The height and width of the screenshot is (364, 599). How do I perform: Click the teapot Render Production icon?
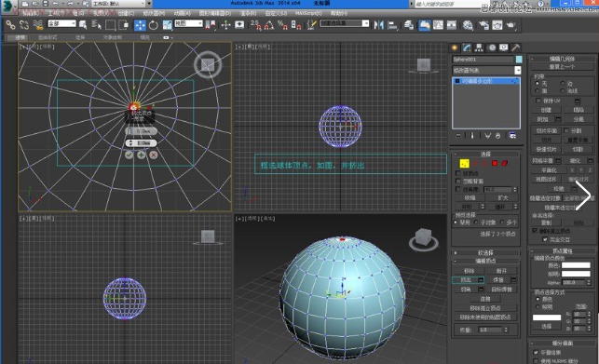[511, 25]
